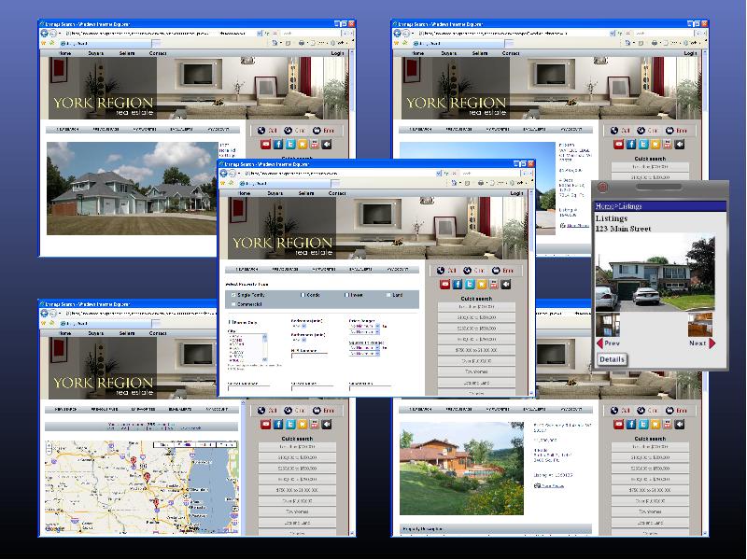This screenshot has height=560, width=747.
Task: Click Print icon in center window toolbar
Action: pyautogui.click(x=480, y=183)
